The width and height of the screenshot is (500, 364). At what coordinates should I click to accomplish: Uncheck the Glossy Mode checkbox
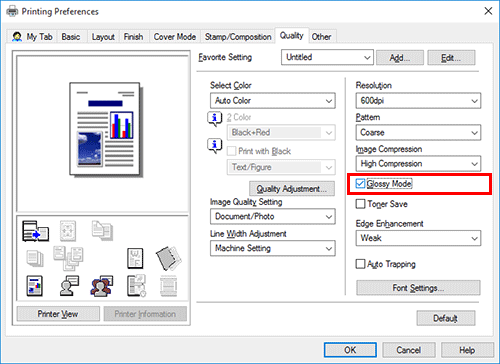(360, 184)
